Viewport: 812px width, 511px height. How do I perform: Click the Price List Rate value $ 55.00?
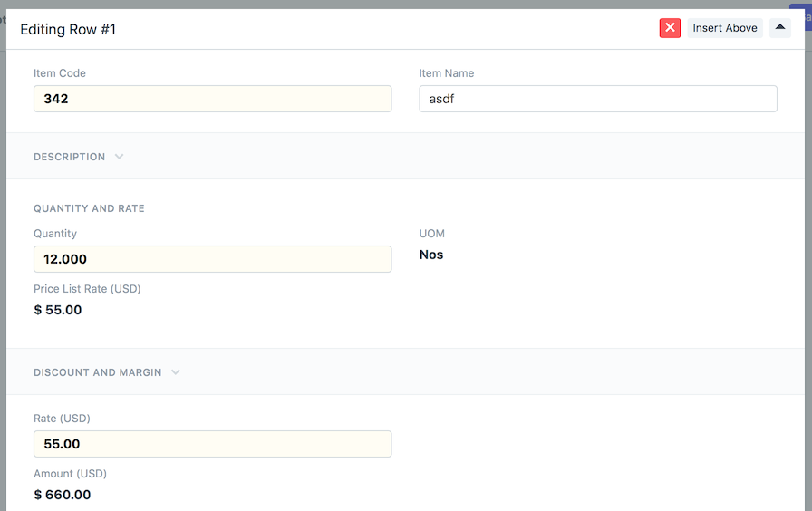pos(57,310)
